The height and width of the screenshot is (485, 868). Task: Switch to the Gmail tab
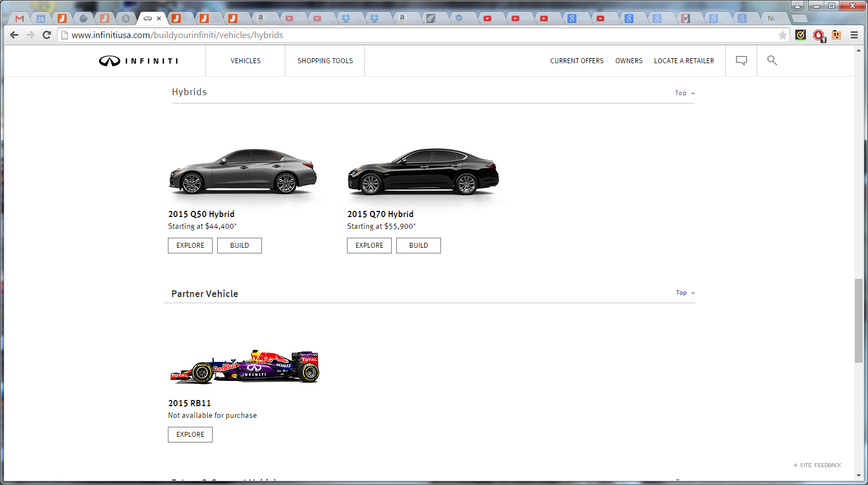[x=20, y=18]
